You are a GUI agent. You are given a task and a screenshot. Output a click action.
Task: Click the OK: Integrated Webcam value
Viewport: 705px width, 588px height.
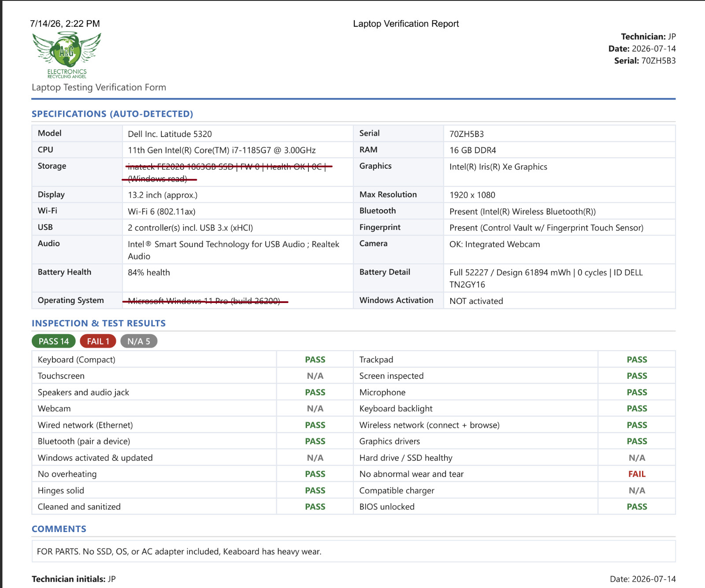494,244
